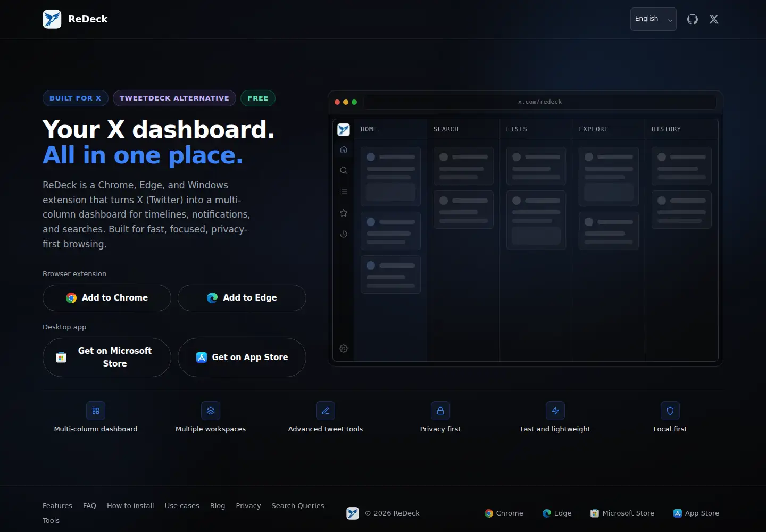Click the ReDeck logo in the mockup sidebar
766x532 pixels.
[344, 129]
